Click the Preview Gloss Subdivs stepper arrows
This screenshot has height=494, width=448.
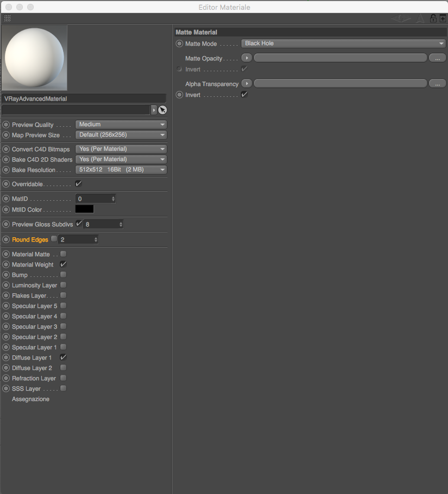[121, 224]
